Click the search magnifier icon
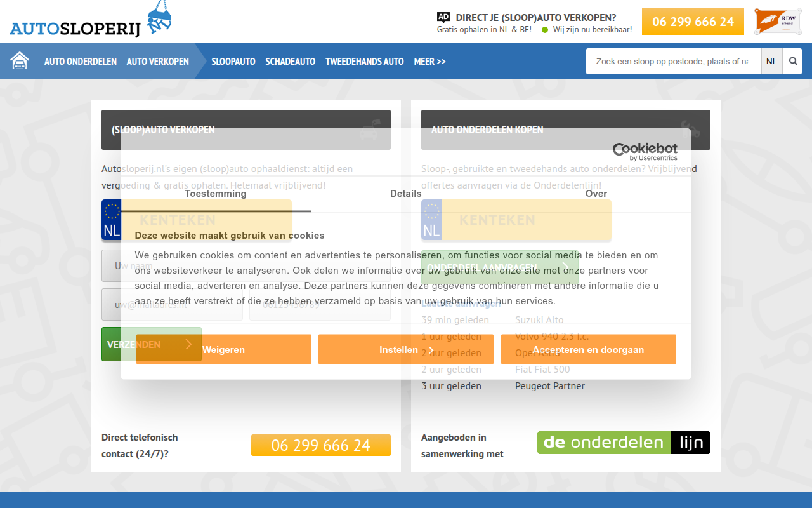This screenshot has width=812, height=508. 793,62
